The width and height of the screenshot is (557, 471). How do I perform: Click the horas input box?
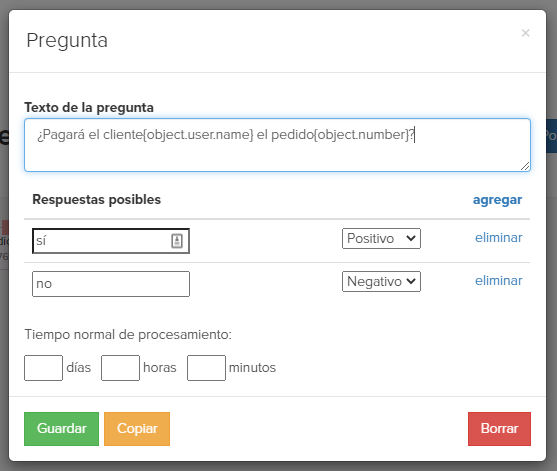click(x=120, y=368)
